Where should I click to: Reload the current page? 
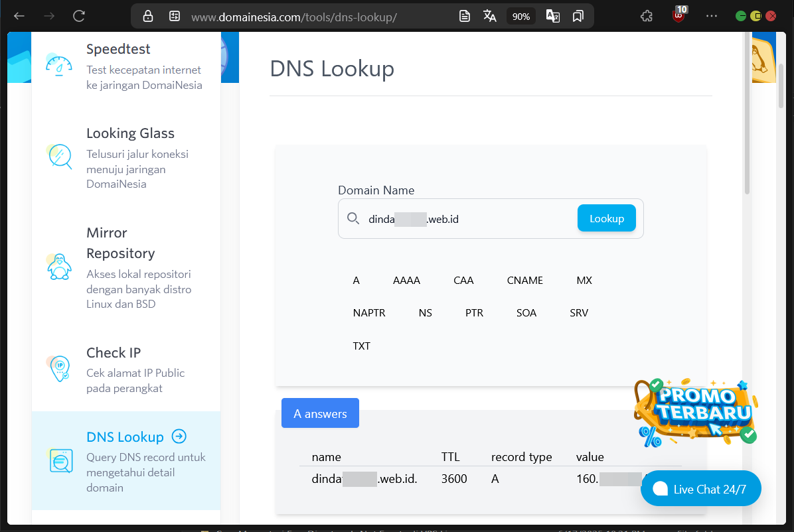coord(79,16)
